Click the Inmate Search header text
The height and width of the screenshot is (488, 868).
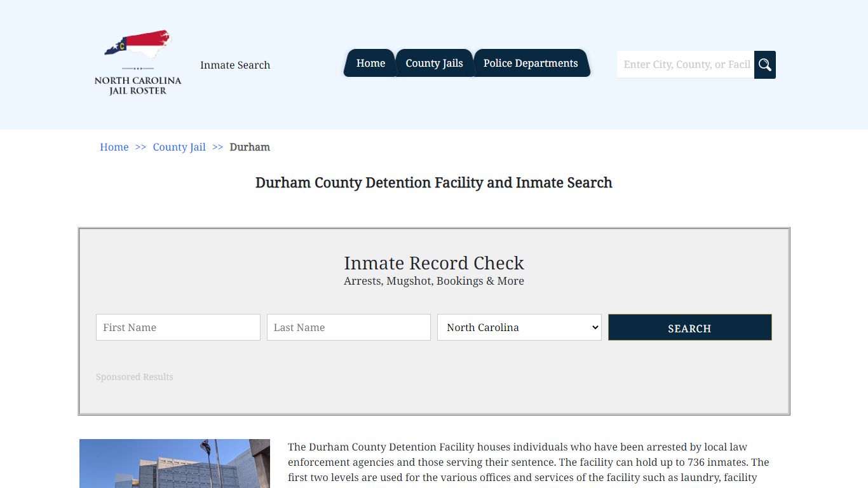(235, 65)
